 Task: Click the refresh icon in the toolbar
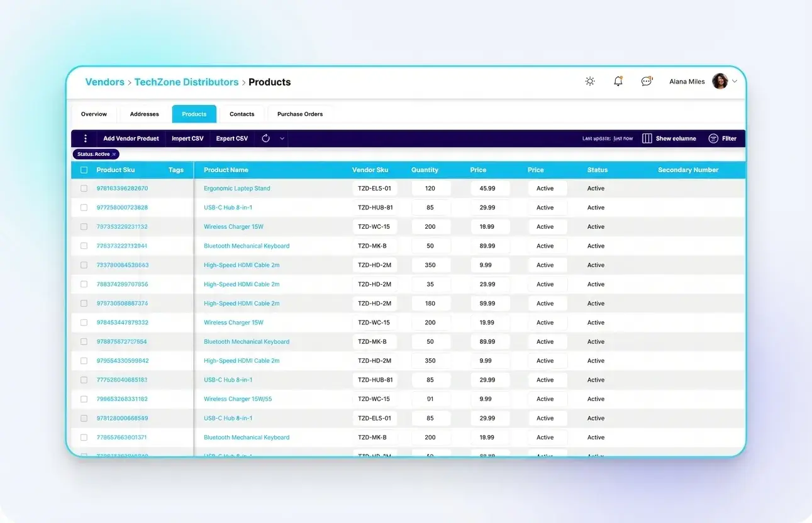pyautogui.click(x=264, y=138)
